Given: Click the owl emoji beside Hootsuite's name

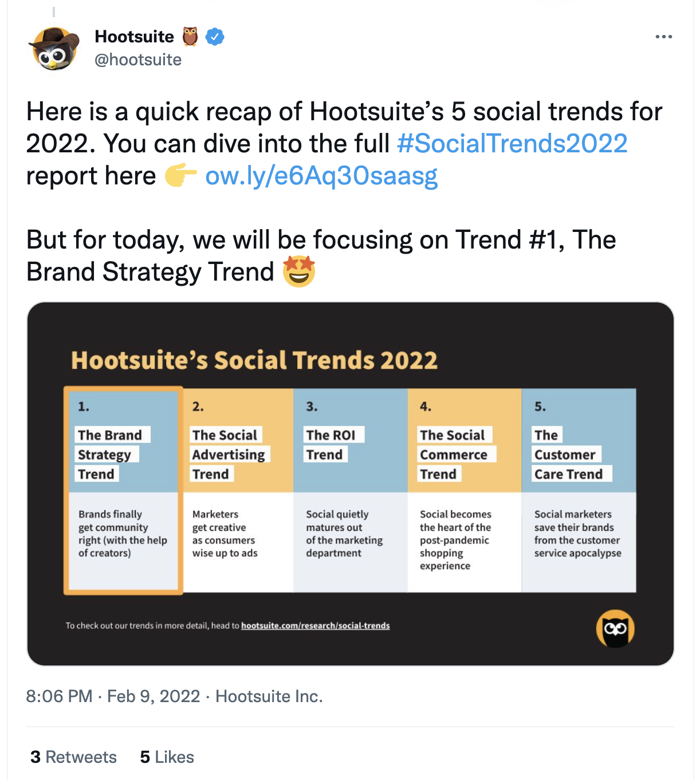Looking at the screenshot, I should pyautogui.click(x=191, y=36).
